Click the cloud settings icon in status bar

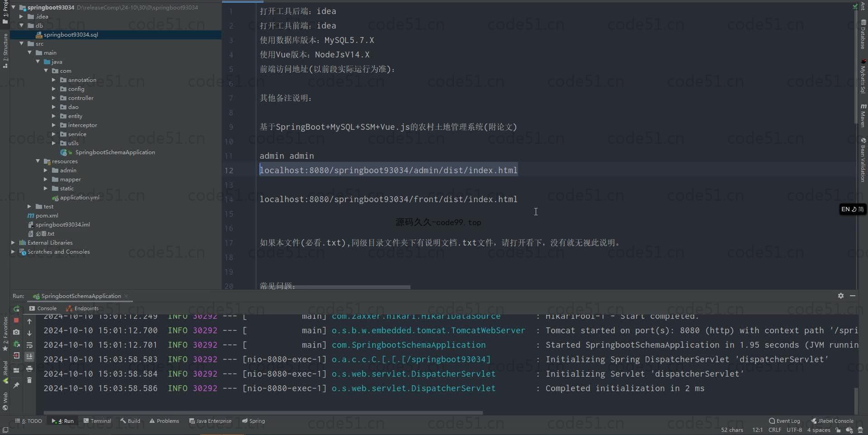tap(849, 430)
